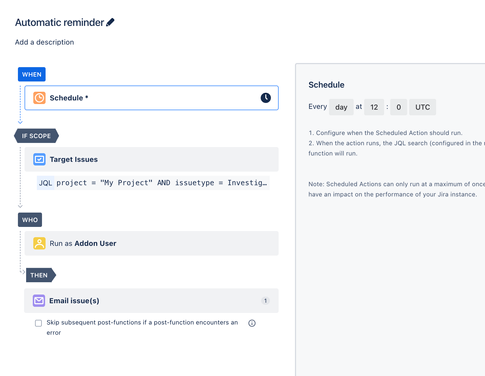Click the Automatic reminder title
Viewport: 485px width, 376px height.
click(60, 22)
